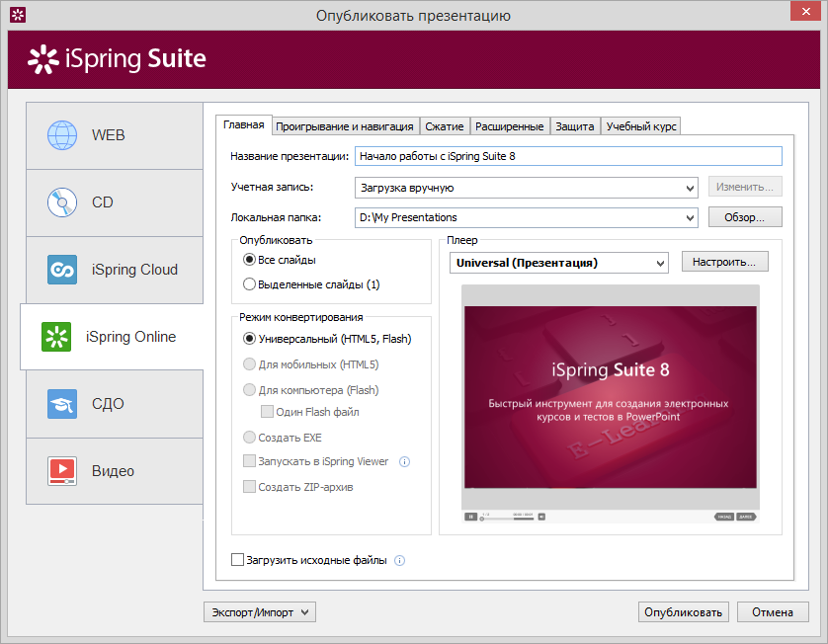Expand Локальная папка dropdown
This screenshot has height=644, width=828.
(x=690, y=218)
